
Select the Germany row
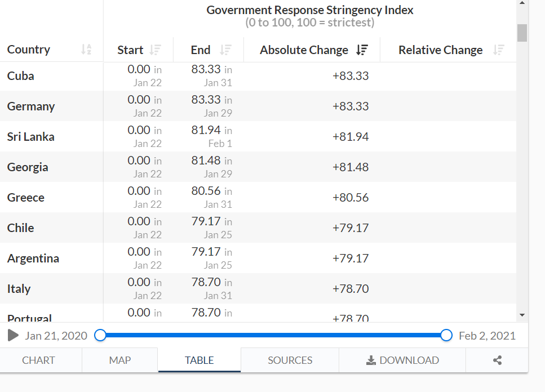tap(31, 106)
